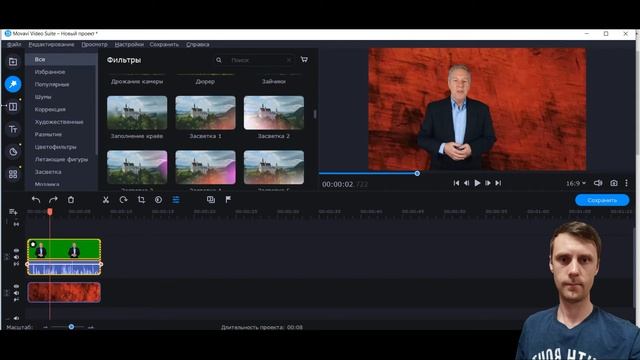The image size is (640, 360).
Task: Open the Titles (Tт) sidebar icon
Action: click(13, 129)
